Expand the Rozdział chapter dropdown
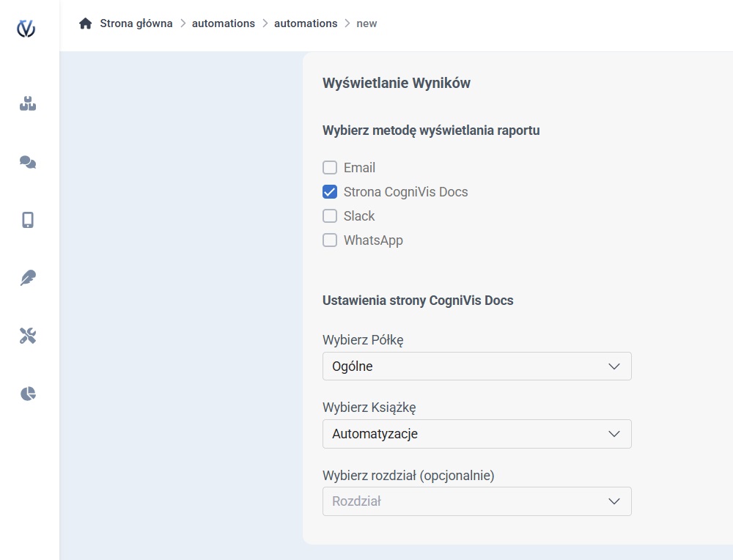This screenshot has width=733, height=560. pos(476,502)
